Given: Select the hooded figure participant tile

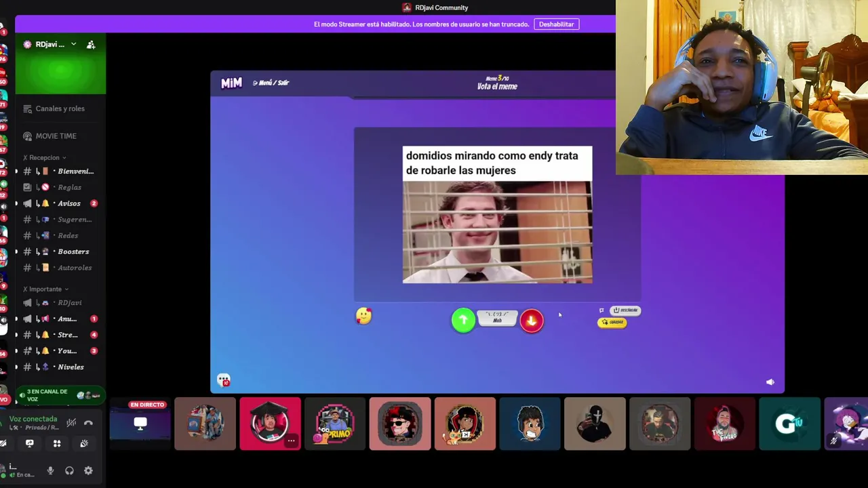Looking at the screenshot, I should pos(595,424).
